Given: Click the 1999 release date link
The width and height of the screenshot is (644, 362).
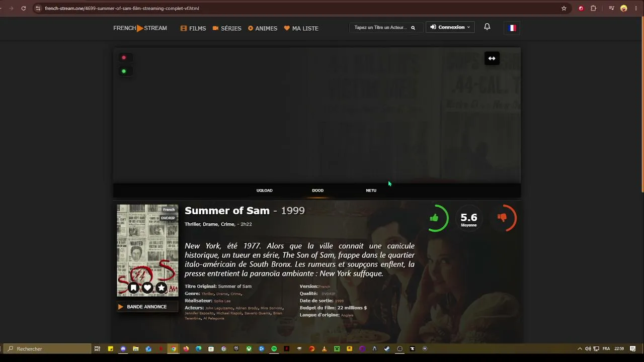Looking at the screenshot, I should tap(339, 301).
